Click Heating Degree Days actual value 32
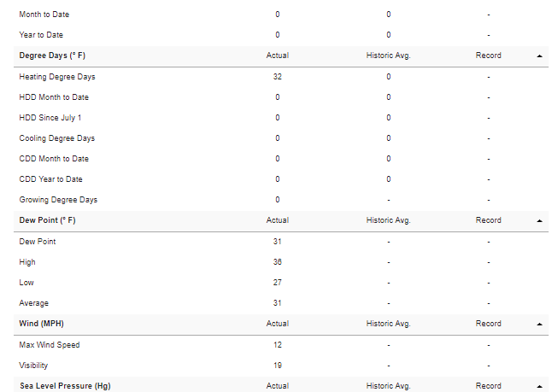552x392 pixels. tap(278, 77)
